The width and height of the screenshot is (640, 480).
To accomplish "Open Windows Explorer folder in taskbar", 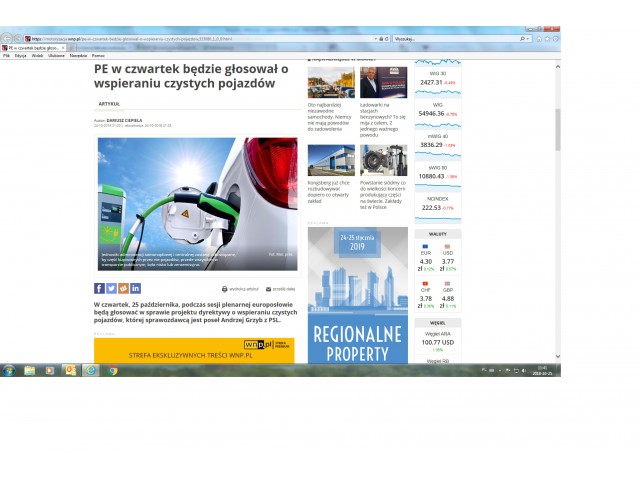I will (x=30, y=370).
